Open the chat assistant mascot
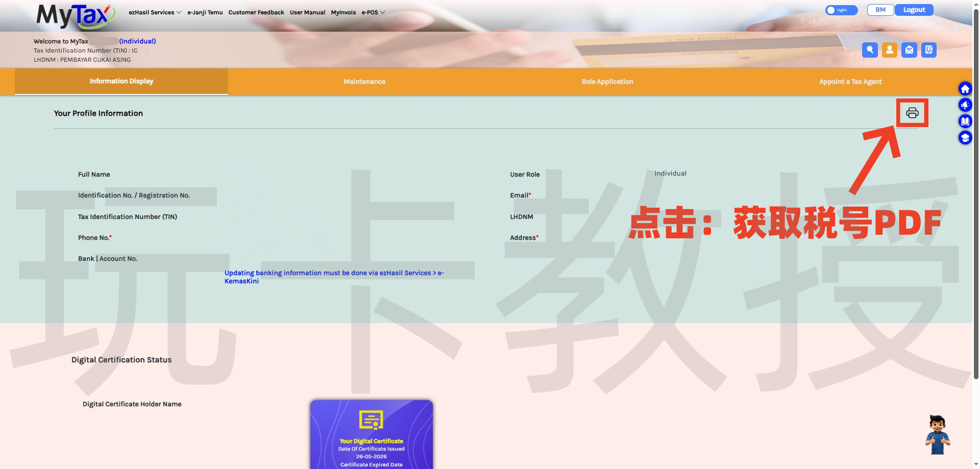 (938, 435)
